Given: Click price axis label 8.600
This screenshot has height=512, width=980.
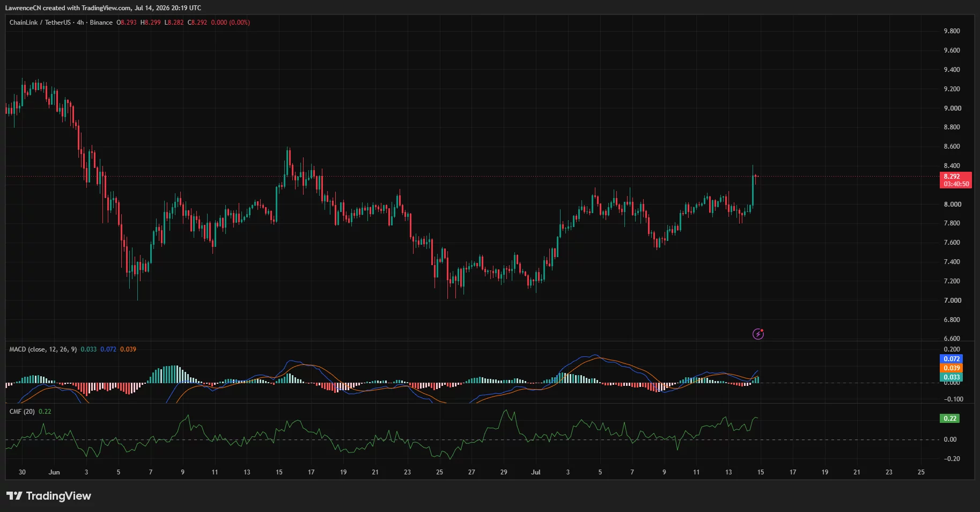Looking at the screenshot, I should (x=952, y=147).
